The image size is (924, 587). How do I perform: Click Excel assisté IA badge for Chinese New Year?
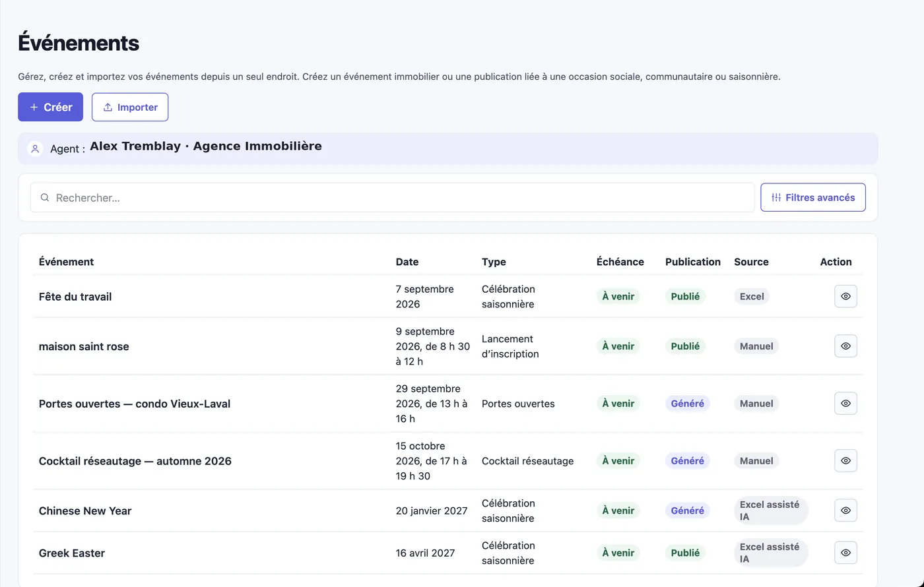(771, 510)
